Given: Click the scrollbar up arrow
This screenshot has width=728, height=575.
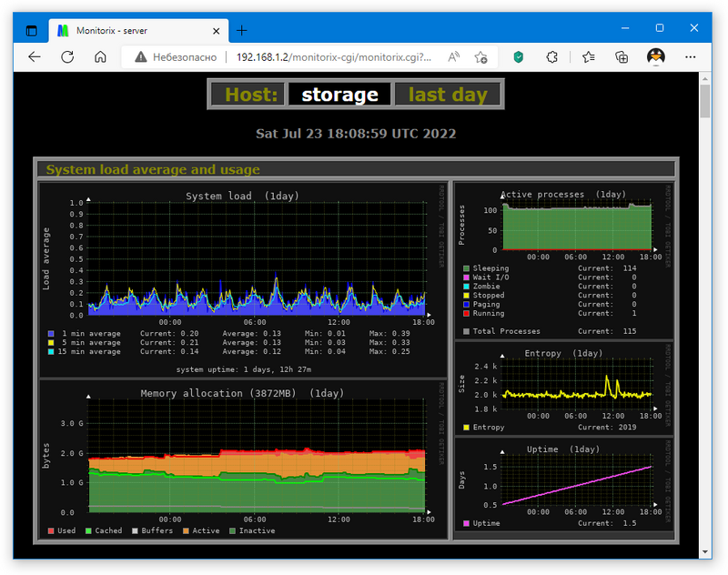Looking at the screenshot, I should pyautogui.click(x=704, y=77).
